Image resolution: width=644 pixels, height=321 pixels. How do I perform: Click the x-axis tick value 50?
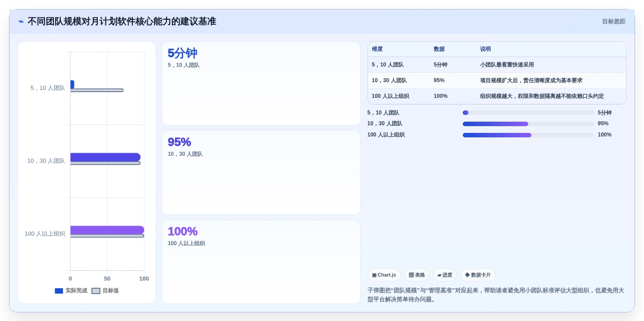coord(107,279)
